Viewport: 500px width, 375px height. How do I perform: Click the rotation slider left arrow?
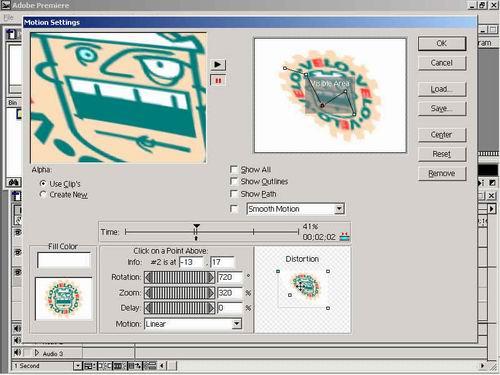pos(148,277)
